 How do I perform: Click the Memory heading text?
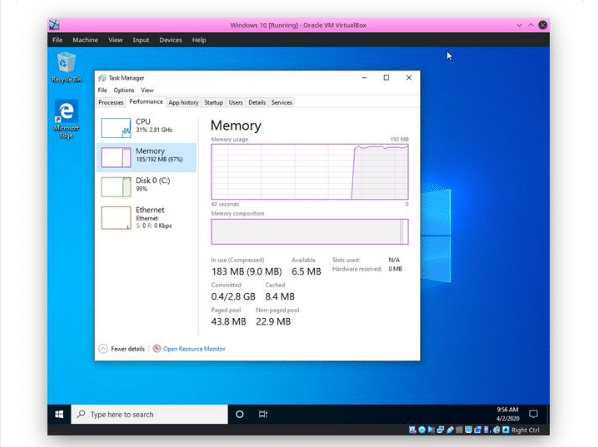pyautogui.click(x=236, y=125)
